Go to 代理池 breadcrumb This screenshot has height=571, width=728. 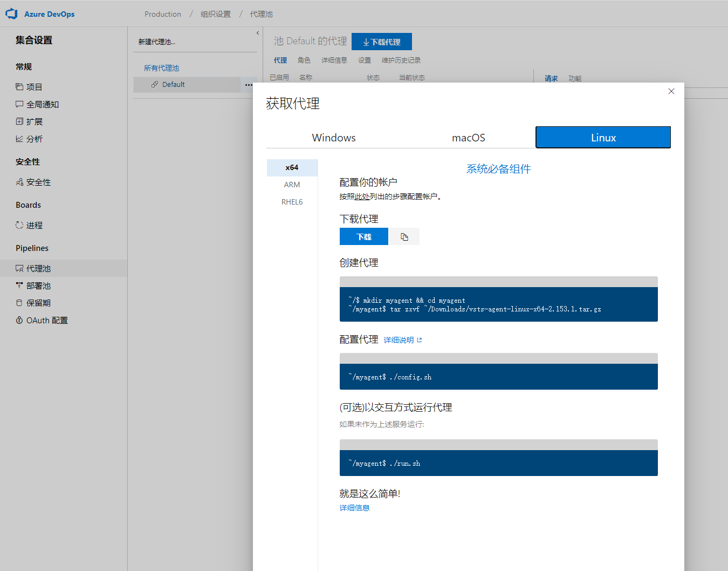[x=262, y=14]
